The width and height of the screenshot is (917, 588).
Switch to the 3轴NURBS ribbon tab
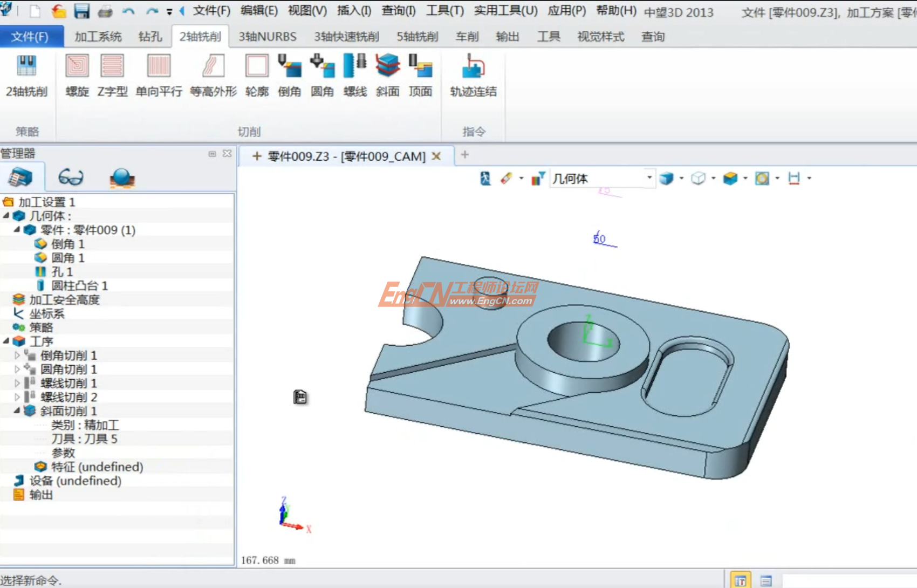[265, 36]
